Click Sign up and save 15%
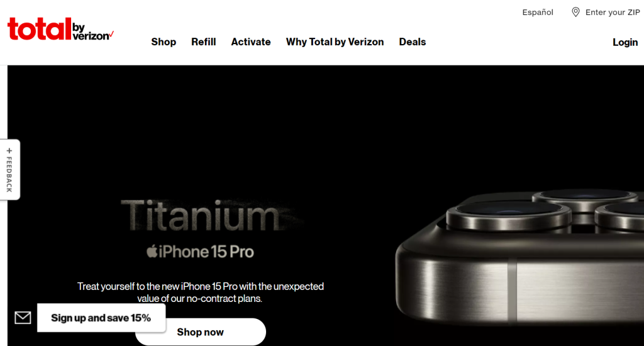The image size is (644, 346). [x=101, y=318]
